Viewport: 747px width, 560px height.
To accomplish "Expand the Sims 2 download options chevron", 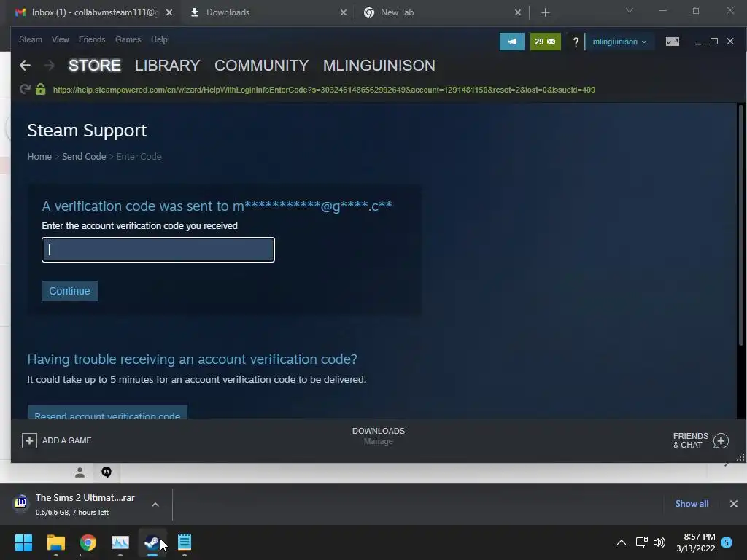I will point(155,505).
